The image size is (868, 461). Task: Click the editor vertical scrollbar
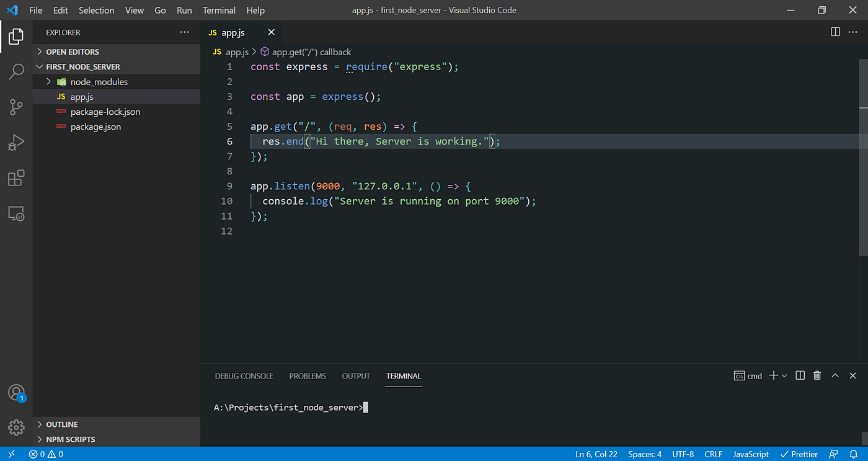pyautogui.click(x=863, y=158)
